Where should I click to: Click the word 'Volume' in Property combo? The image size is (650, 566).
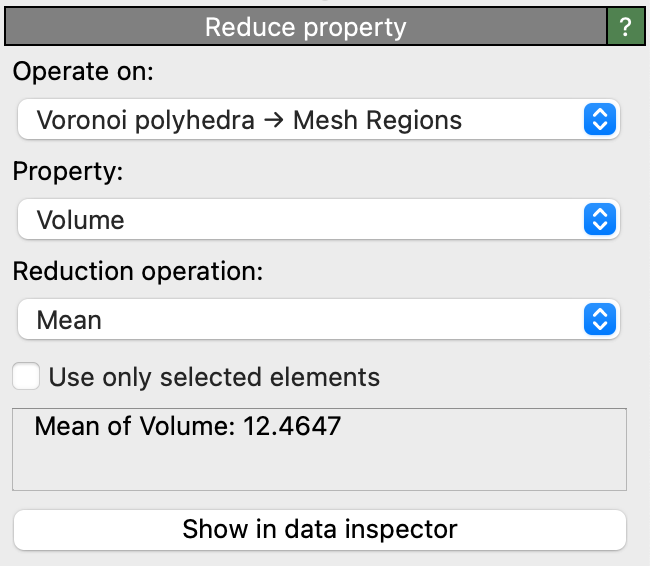click(80, 220)
